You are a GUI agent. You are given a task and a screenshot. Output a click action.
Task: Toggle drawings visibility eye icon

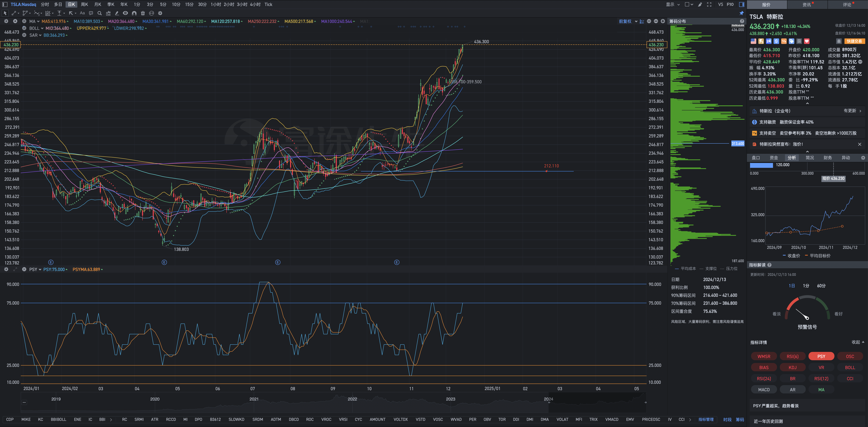pos(125,13)
